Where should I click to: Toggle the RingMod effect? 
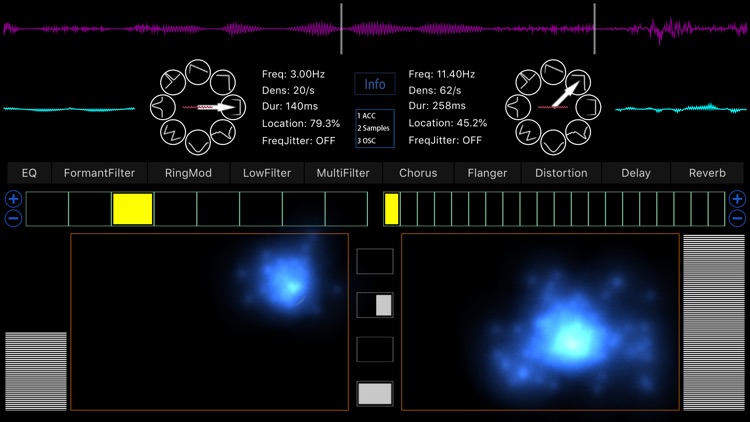188,173
